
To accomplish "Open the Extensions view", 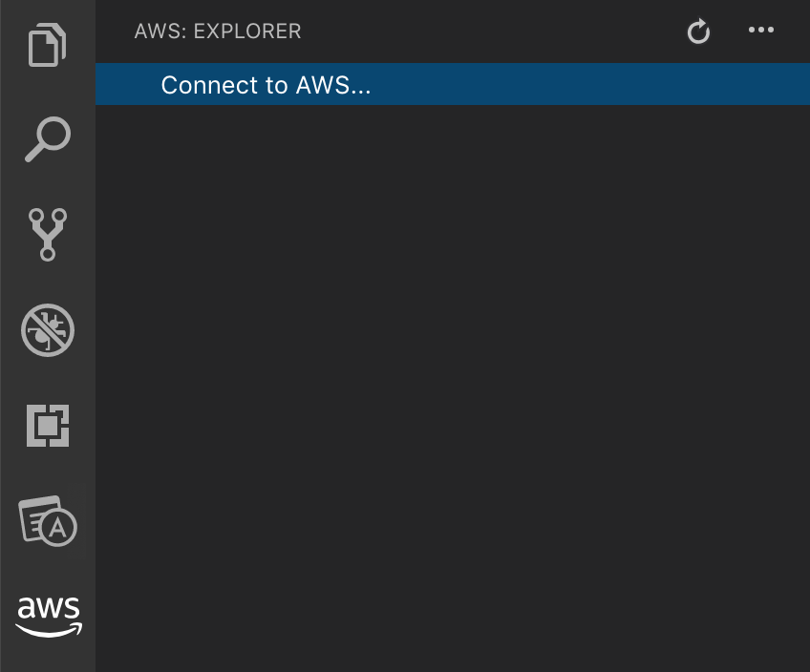I will coord(48,426).
